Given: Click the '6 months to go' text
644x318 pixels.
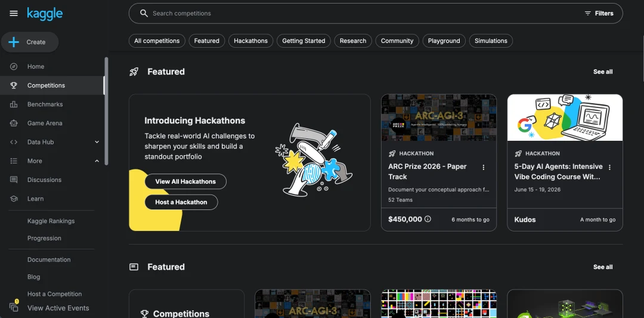Looking at the screenshot, I should tap(470, 220).
